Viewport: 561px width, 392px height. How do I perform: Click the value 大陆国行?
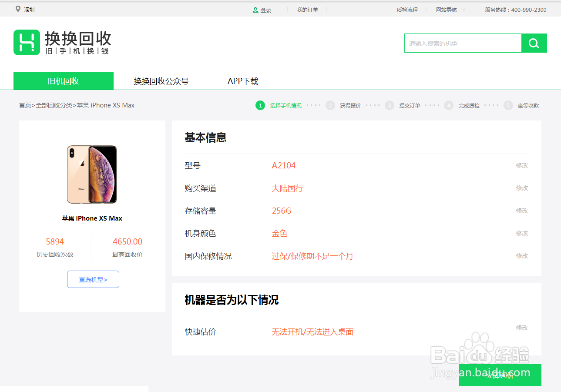click(x=287, y=188)
